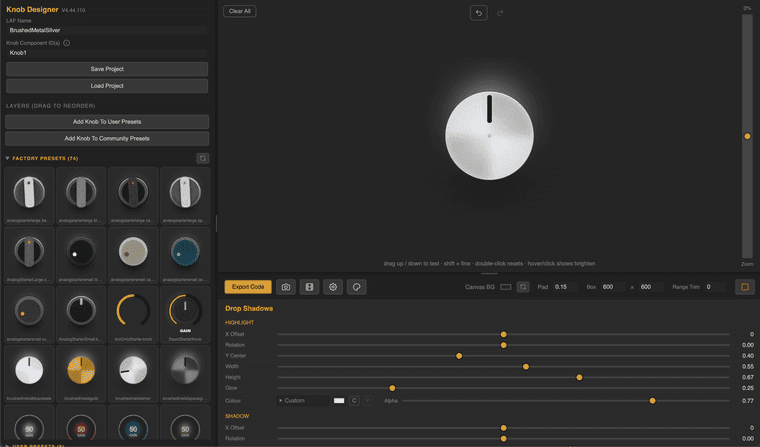Viewport: 760px width, 447px height.
Task: Click the Load Project button
Action: click(x=107, y=86)
